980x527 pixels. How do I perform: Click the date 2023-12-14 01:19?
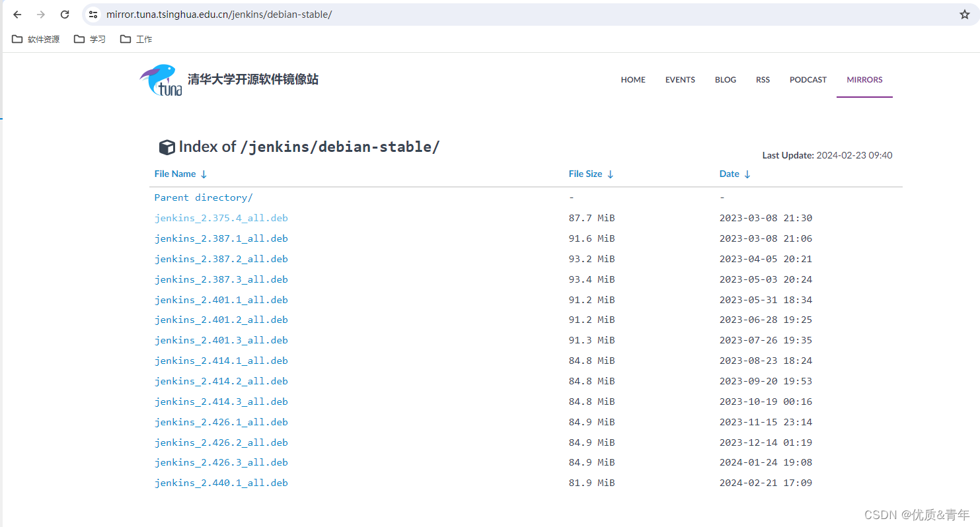766,442
